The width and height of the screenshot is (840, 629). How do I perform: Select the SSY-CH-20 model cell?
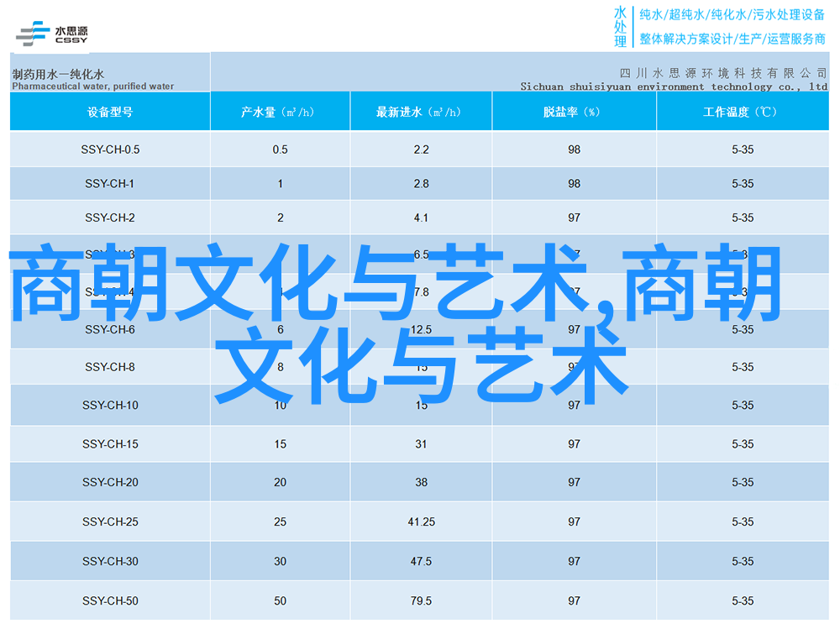(110, 483)
